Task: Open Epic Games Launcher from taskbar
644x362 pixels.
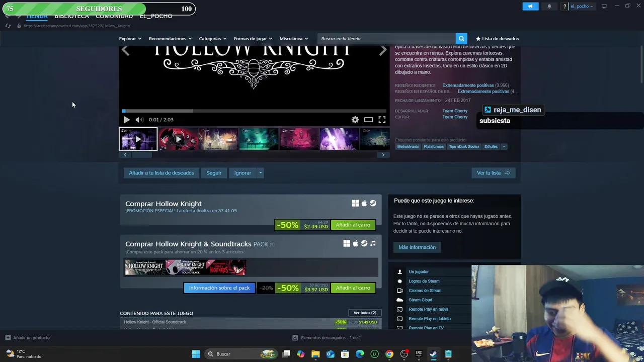Action: 419,354
